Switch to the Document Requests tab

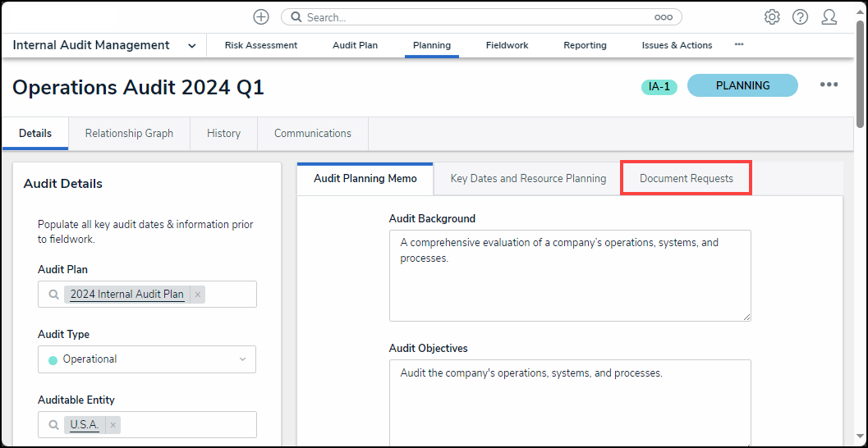pos(687,178)
